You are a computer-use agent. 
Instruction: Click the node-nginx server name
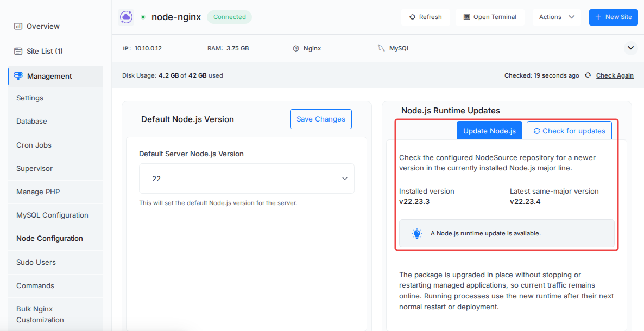click(x=176, y=17)
